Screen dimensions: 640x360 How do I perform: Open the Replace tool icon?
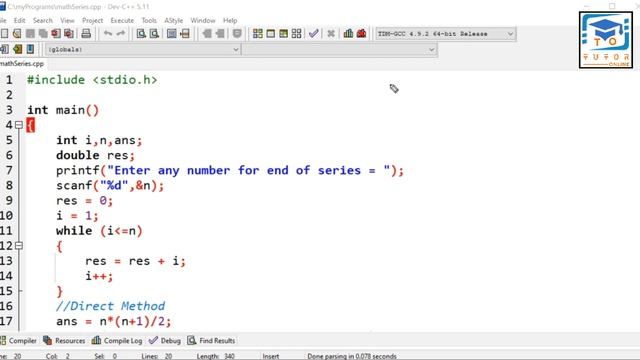[x=154, y=33]
